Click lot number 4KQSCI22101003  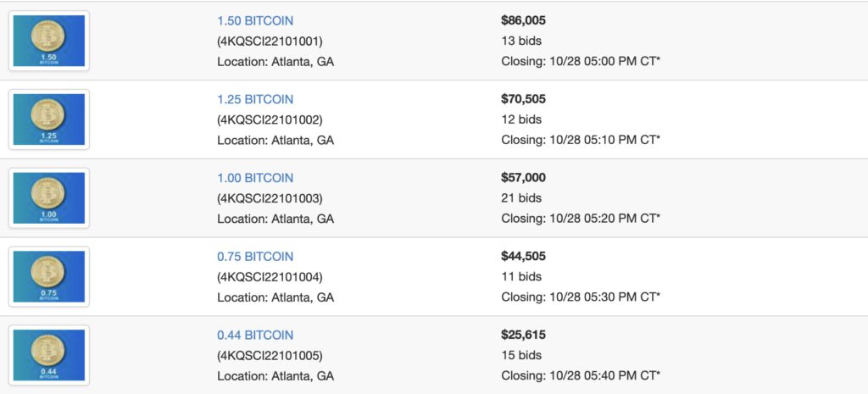click(270, 198)
